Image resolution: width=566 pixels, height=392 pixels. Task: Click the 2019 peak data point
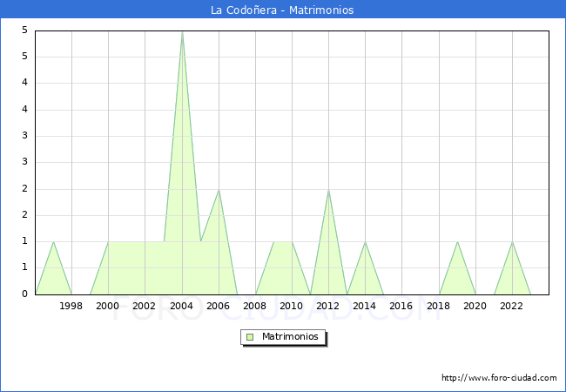click(457, 241)
